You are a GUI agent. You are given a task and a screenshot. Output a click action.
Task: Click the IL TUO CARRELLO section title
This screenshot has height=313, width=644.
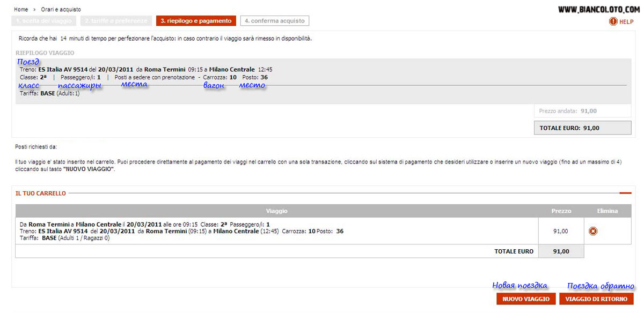tap(41, 193)
